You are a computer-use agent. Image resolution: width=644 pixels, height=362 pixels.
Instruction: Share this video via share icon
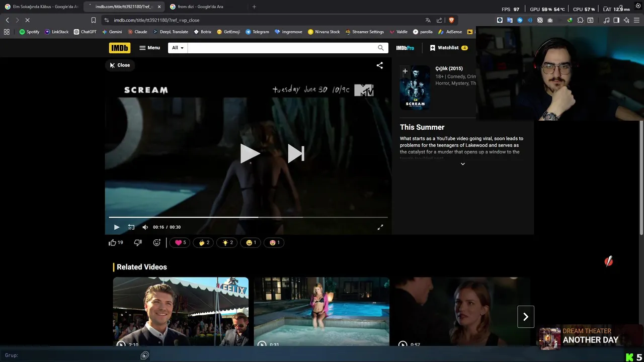(x=380, y=65)
